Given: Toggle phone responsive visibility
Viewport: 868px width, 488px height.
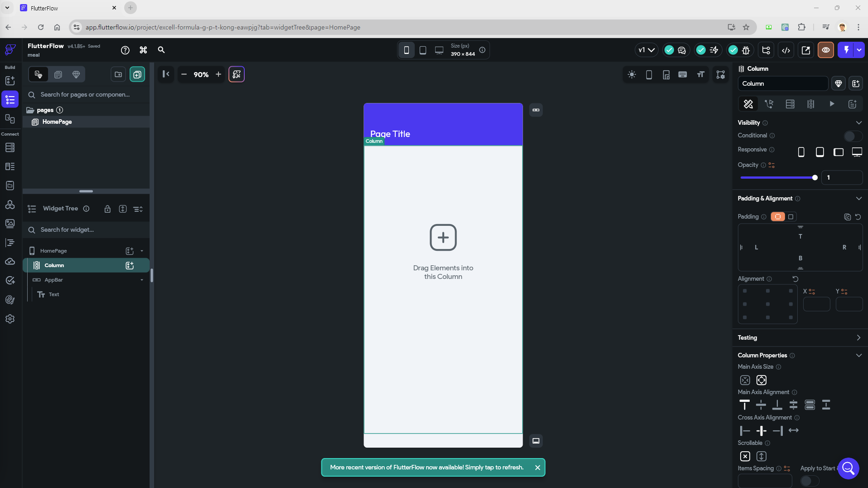Looking at the screenshot, I should (x=801, y=152).
